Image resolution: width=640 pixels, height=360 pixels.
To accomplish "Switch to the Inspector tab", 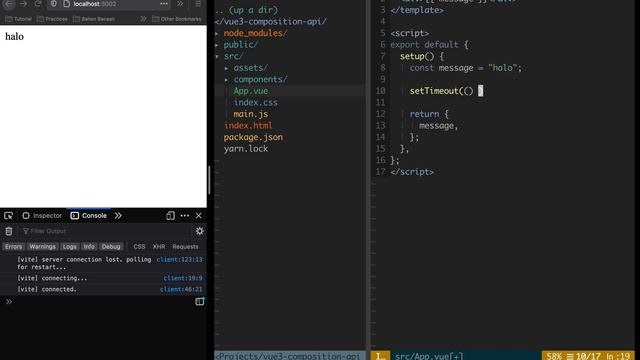I will pos(42,216).
